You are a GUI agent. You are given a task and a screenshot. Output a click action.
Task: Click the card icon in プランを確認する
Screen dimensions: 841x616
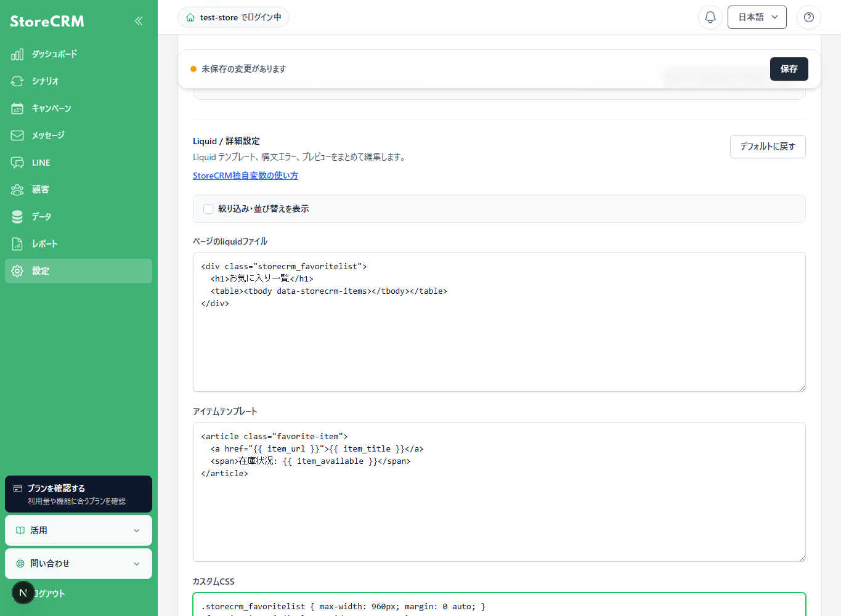click(18, 488)
